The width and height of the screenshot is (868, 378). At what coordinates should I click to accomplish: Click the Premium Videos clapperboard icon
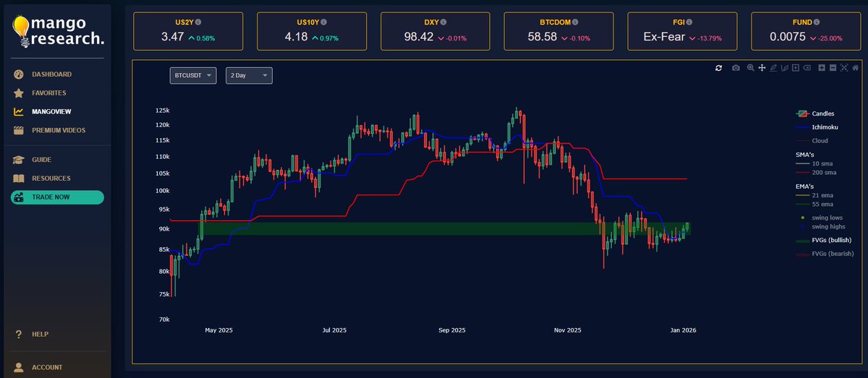(x=19, y=131)
